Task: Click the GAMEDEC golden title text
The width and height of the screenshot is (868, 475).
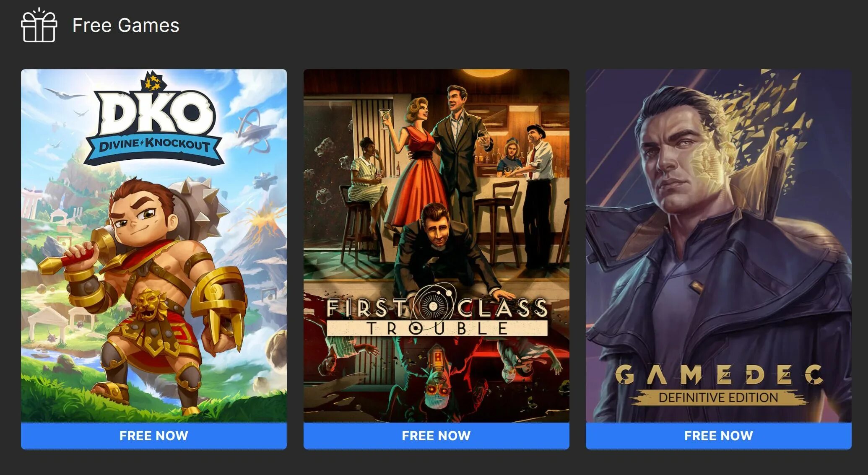Action: tap(719, 374)
